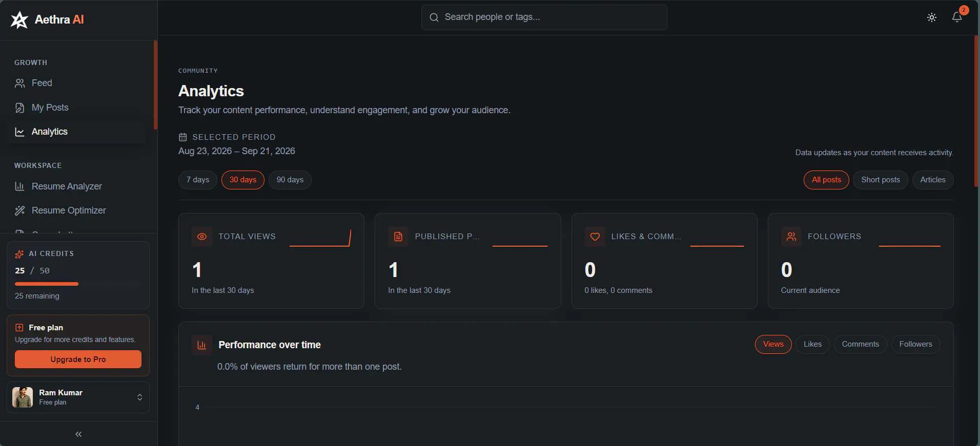The height and width of the screenshot is (446, 980).
Task: Click the Published Posts sparkline
Action: [x=520, y=246]
